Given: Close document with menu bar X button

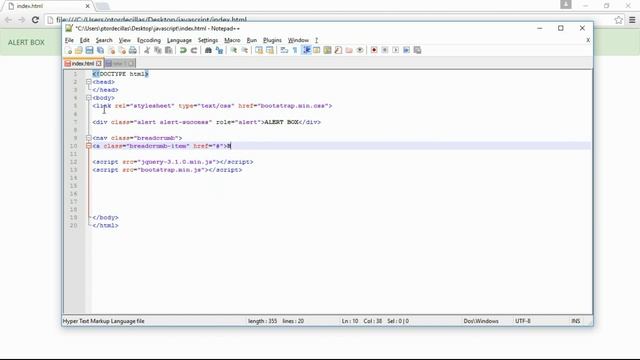Looking at the screenshot, I should click(588, 40).
